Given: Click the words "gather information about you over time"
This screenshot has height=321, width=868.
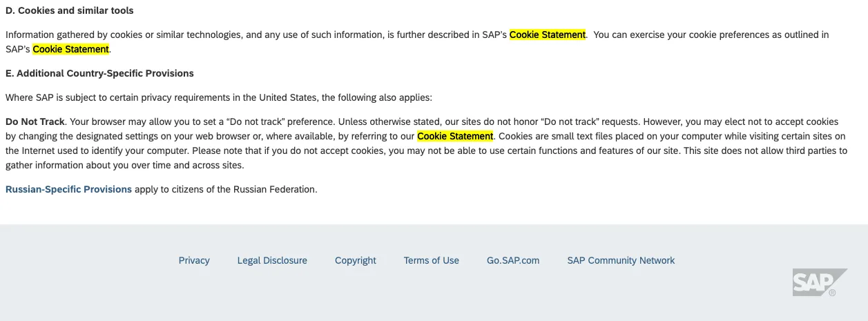Looking at the screenshot, I should 97,165.
